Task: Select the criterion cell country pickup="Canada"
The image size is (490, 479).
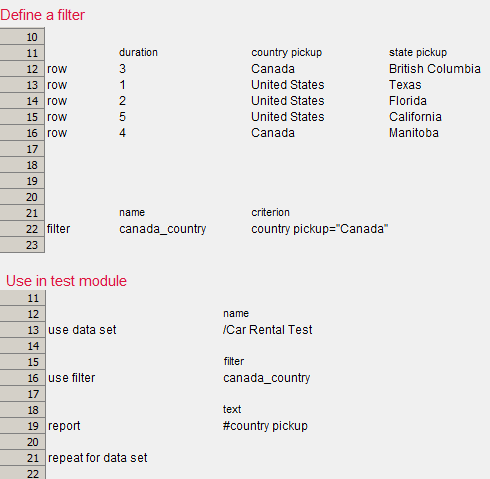Action: click(x=320, y=229)
